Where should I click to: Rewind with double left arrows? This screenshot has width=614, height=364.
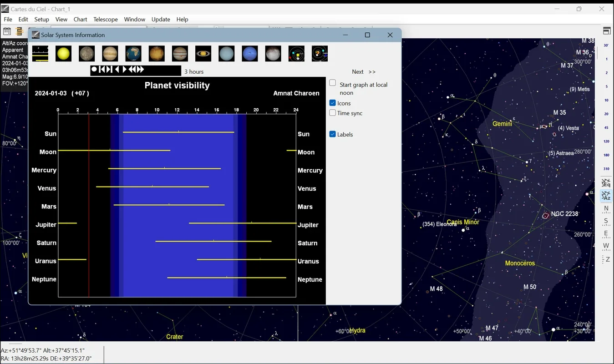pyautogui.click(x=132, y=70)
